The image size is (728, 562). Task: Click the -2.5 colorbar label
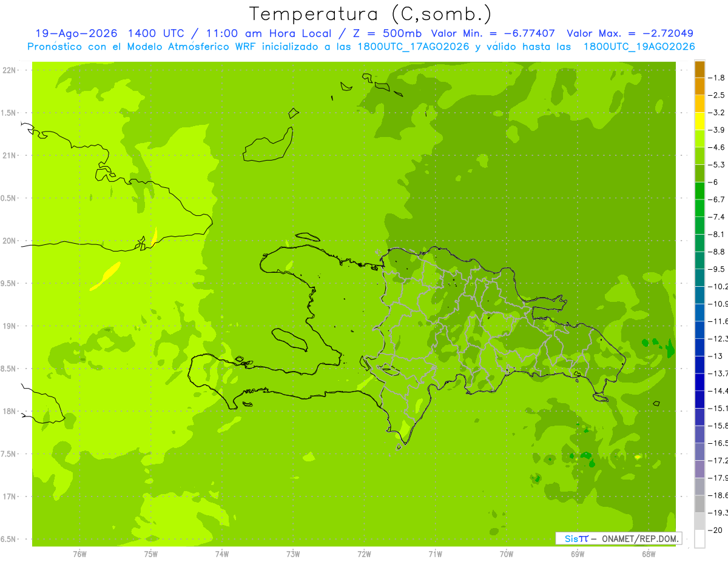718,95
